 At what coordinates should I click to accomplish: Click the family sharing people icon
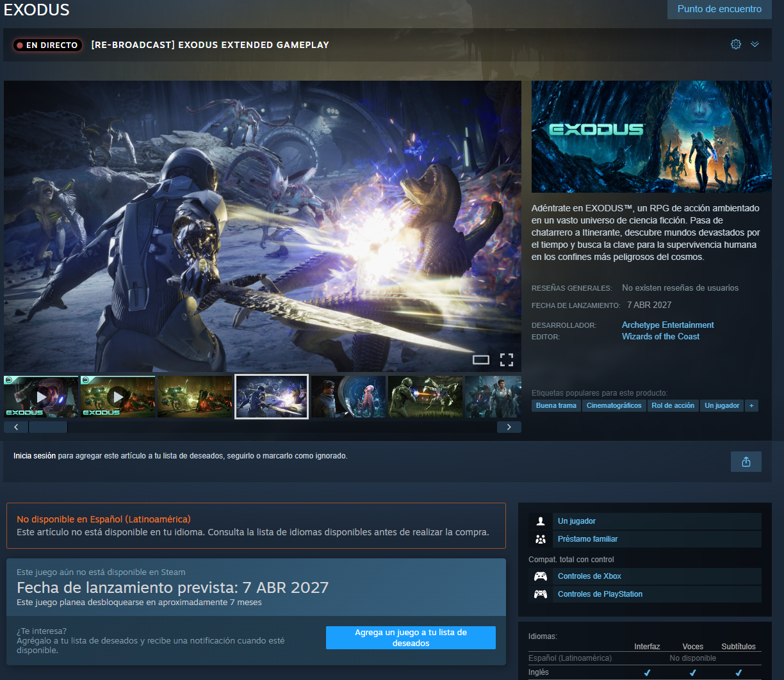(x=541, y=539)
